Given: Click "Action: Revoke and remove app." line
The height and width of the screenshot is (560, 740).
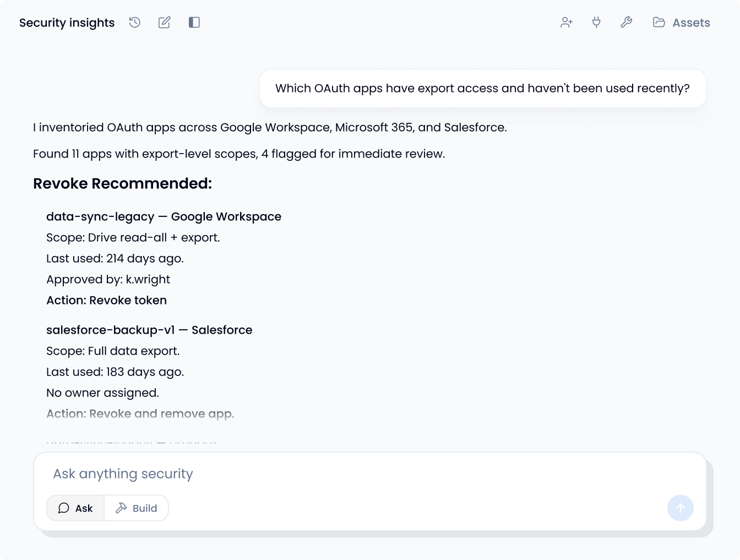Looking at the screenshot, I should point(140,414).
